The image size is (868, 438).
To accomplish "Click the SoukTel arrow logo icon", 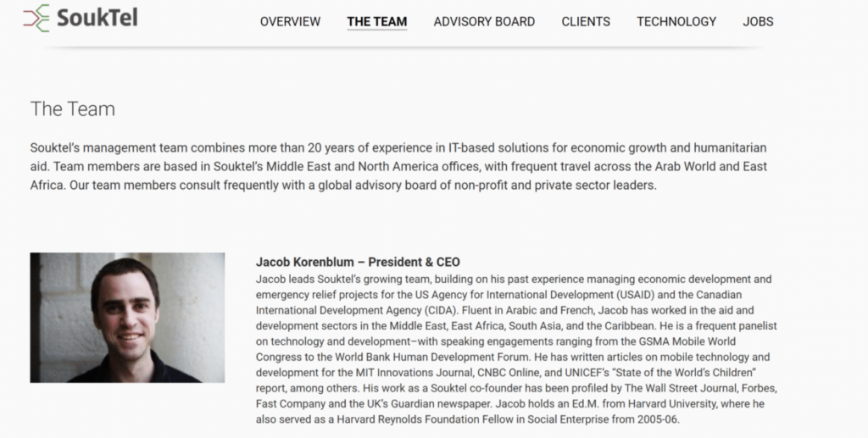I will coord(36,19).
